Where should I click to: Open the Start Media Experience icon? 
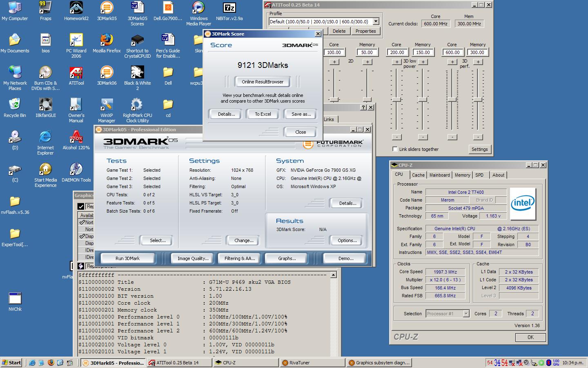[x=45, y=175]
